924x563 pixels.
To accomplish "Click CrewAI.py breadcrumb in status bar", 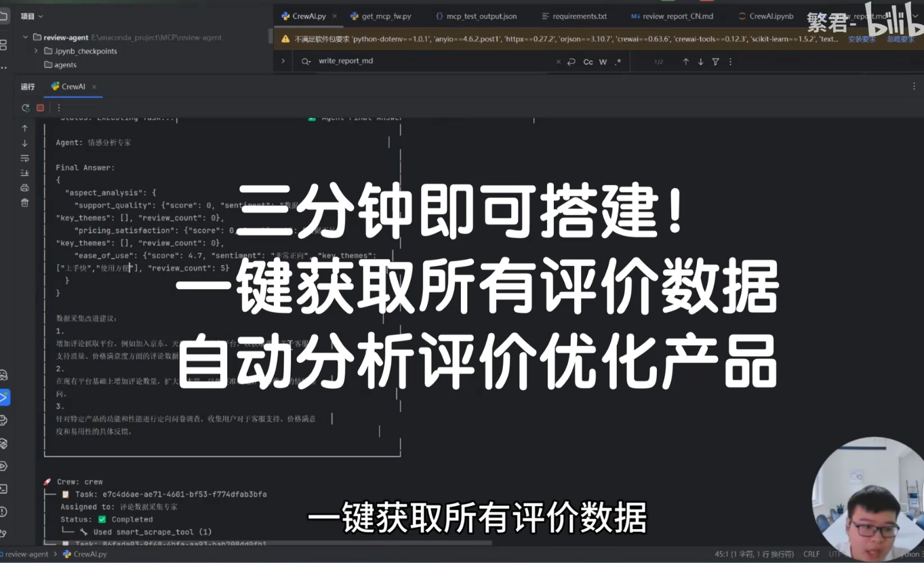I will (x=85, y=554).
